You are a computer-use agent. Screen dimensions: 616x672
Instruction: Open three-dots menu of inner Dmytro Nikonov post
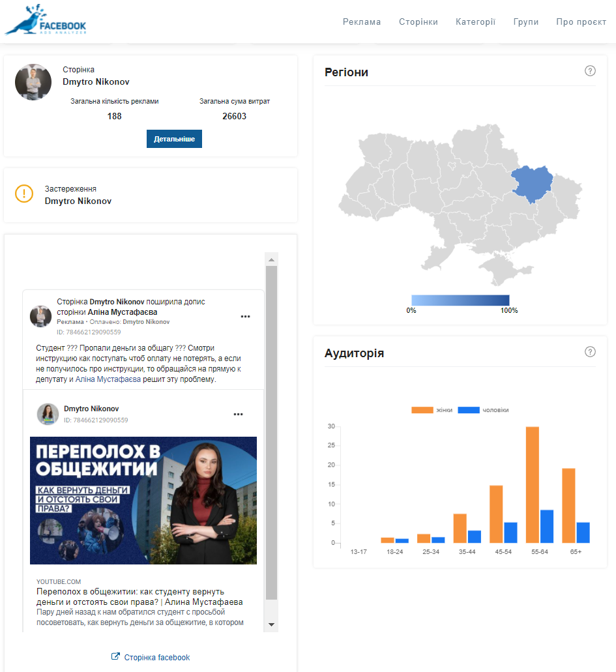click(238, 414)
